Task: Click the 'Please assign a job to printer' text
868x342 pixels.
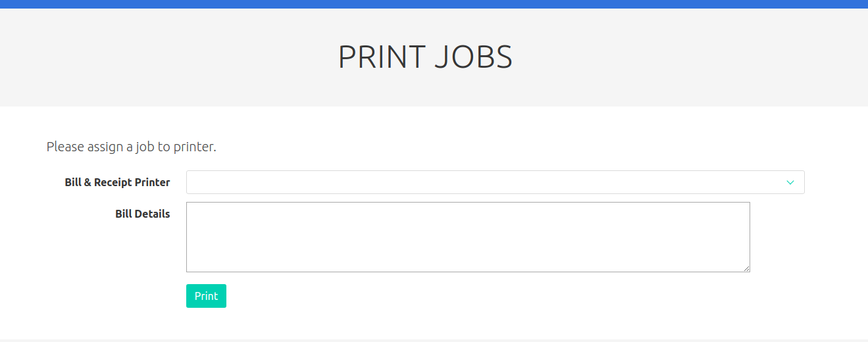Action: point(131,147)
